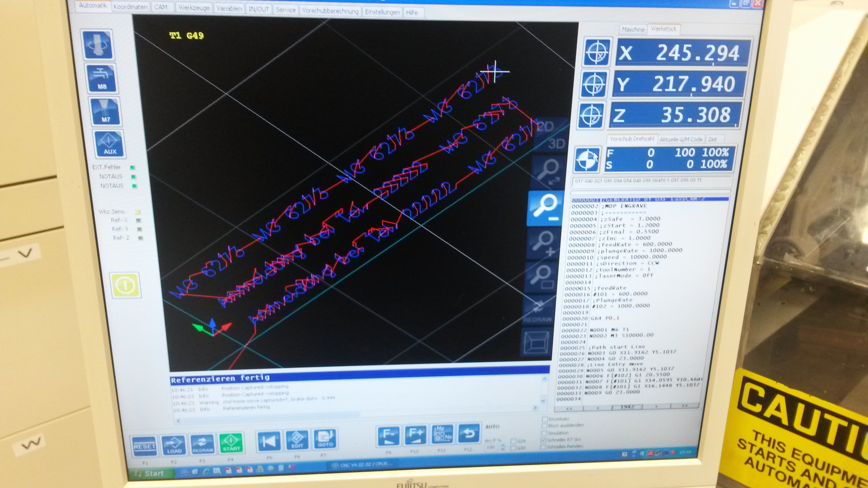The height and width of the screenshot is (488, 868).
Task: Click the EDIT F6 button
Action: tap(297, 440)
